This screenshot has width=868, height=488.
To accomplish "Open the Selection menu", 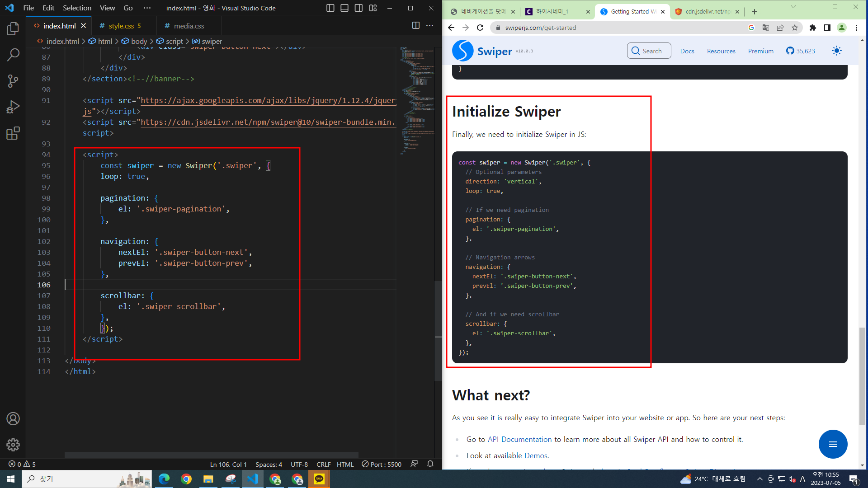I will coord(77,8).
